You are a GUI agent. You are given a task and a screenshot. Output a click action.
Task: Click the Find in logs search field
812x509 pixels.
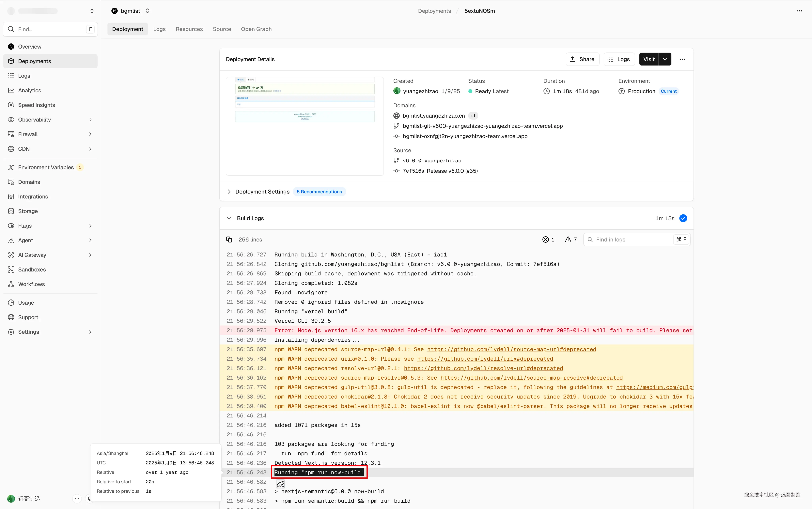(636, 240)
